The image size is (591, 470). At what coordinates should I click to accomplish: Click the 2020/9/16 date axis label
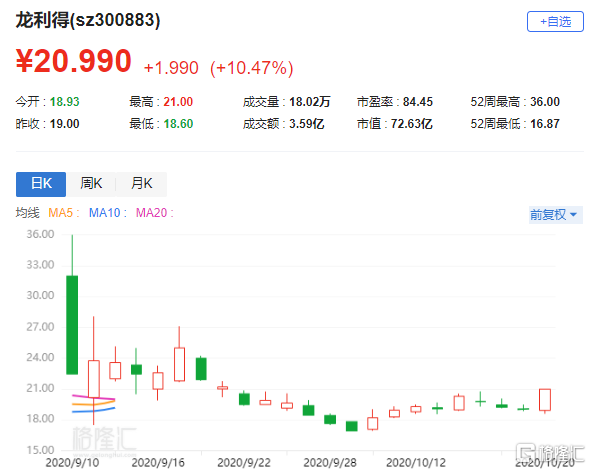point(158,462)
